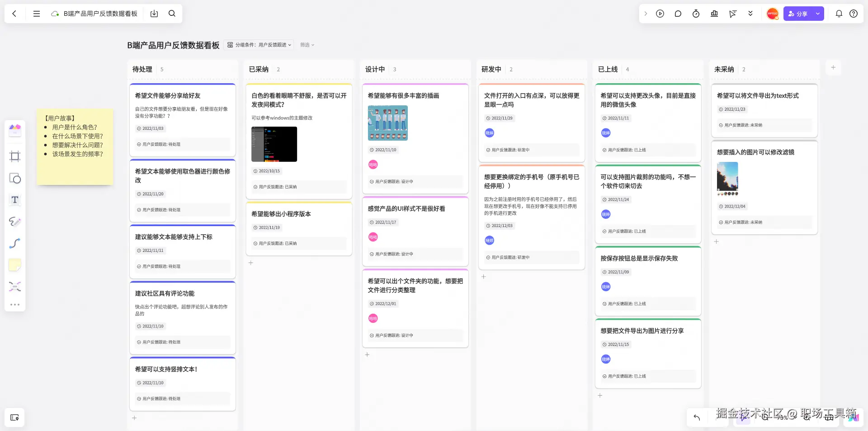
Task: Click the 分享 share button
Action: [798, 14]
